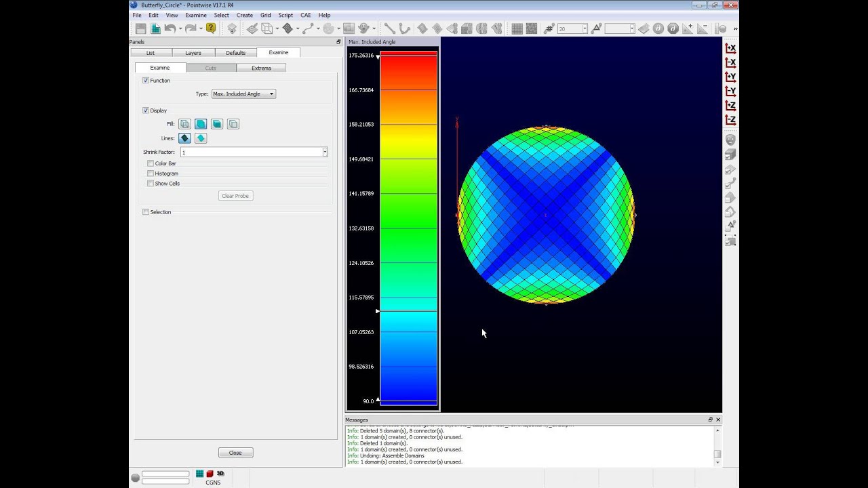
Task: Expand the Undo history dropdown arrow
Action: 180,28
